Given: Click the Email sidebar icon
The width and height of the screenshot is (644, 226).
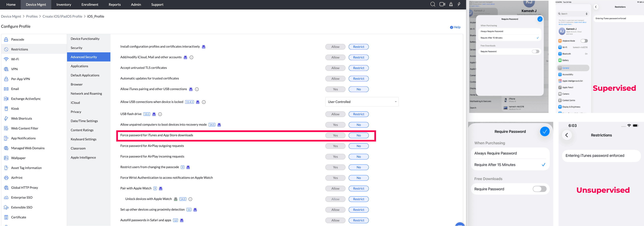Looking at the screenshot, I should [6, 89].
